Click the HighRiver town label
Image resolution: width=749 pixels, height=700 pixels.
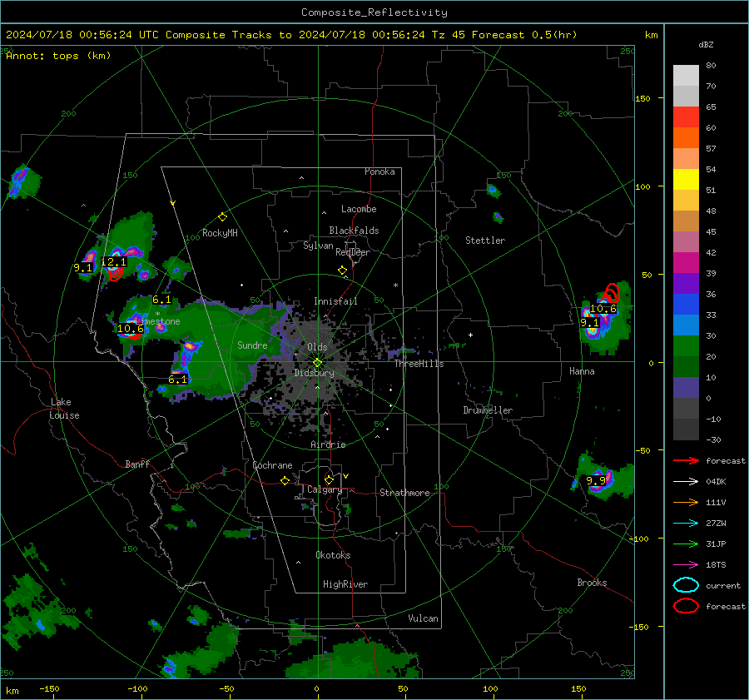click(x=345, y=584)
